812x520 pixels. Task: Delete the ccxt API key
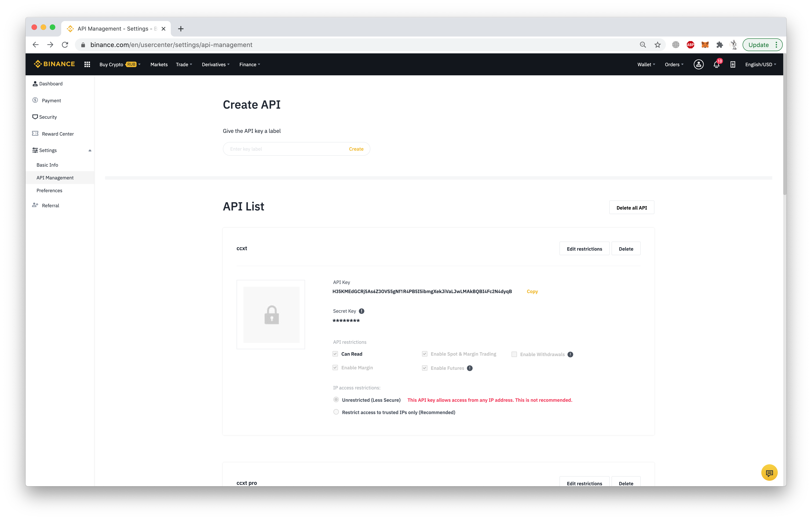click(x=625, y=249)
